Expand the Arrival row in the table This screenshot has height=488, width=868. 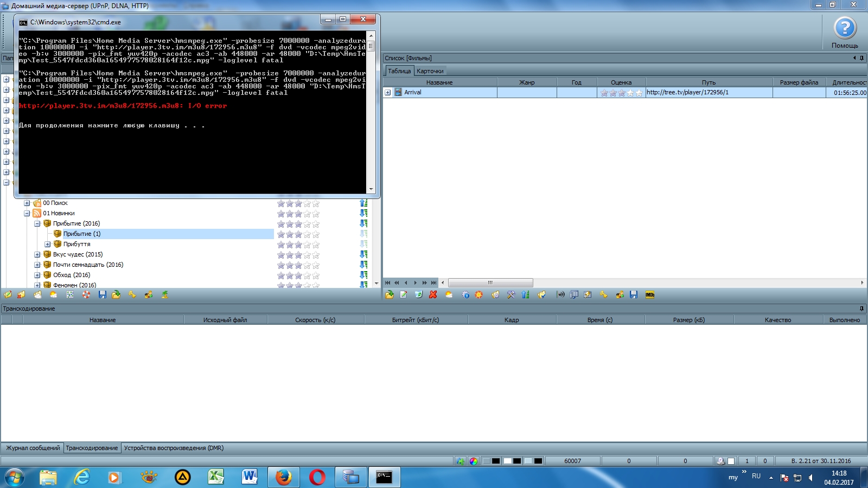point(388,93)
